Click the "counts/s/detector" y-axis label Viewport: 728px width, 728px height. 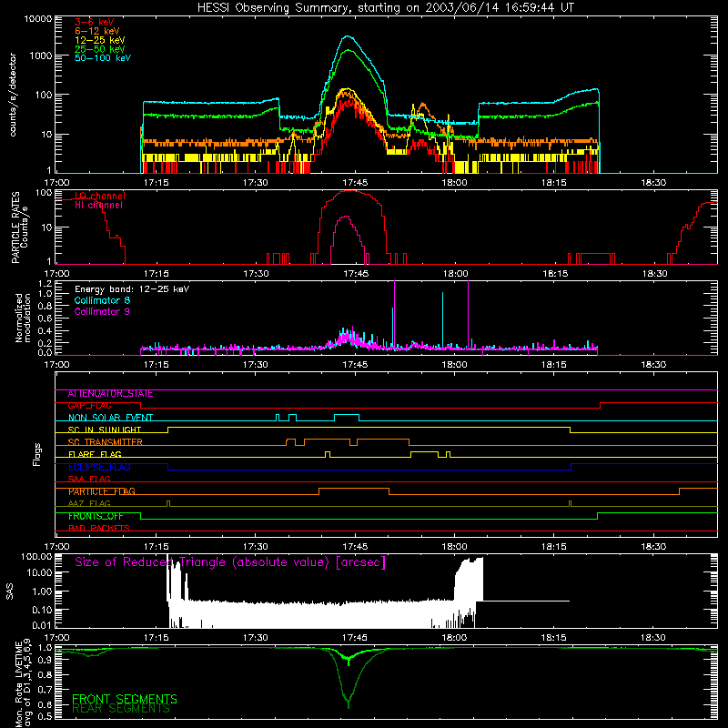click(13, 95)
